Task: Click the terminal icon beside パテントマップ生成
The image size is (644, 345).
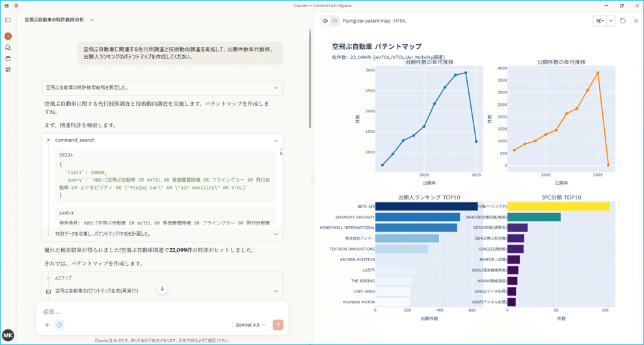Action: coord(48,291)
